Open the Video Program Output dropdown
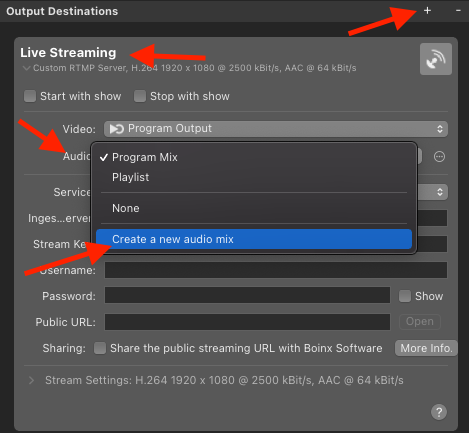The height and width of the screenshot is (433, 469). pos(276,129)
